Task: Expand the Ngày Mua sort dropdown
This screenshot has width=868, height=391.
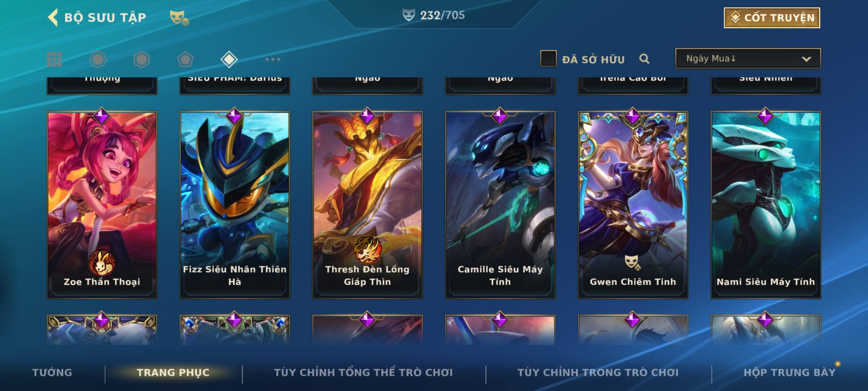Action: click(x=748, y=59)
